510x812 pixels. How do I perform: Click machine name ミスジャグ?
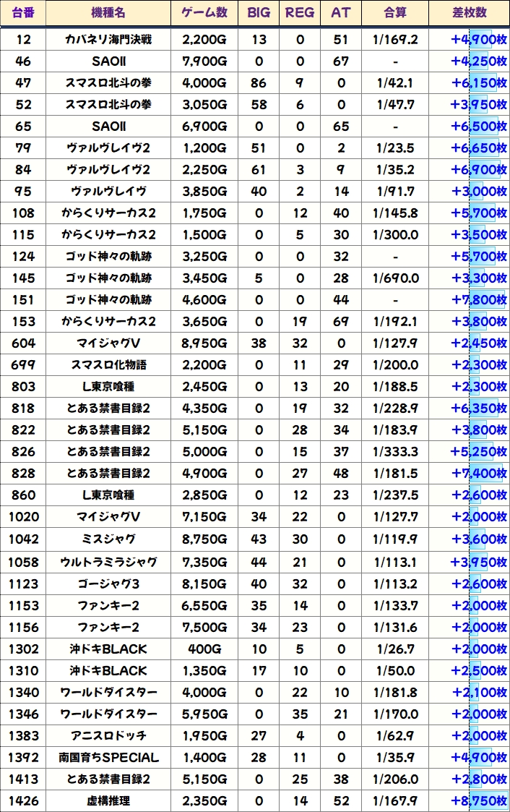pyautogui.click(x=108, y=539)
